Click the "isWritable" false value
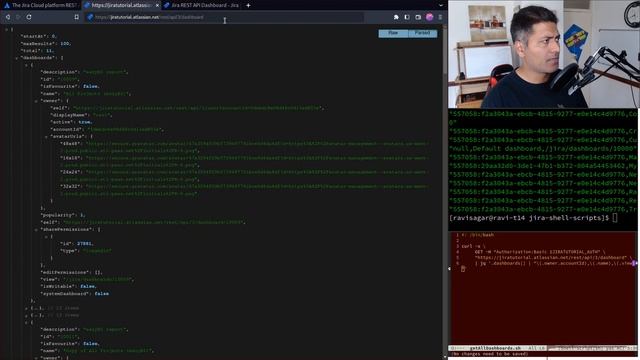Screen dimensions: 640x360 tap(87, 287)
